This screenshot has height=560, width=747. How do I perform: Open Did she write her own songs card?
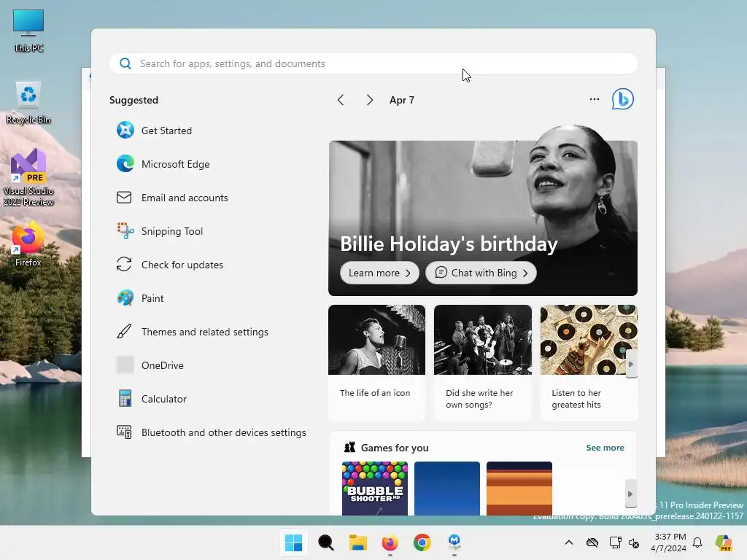click(x=483, y=363)
